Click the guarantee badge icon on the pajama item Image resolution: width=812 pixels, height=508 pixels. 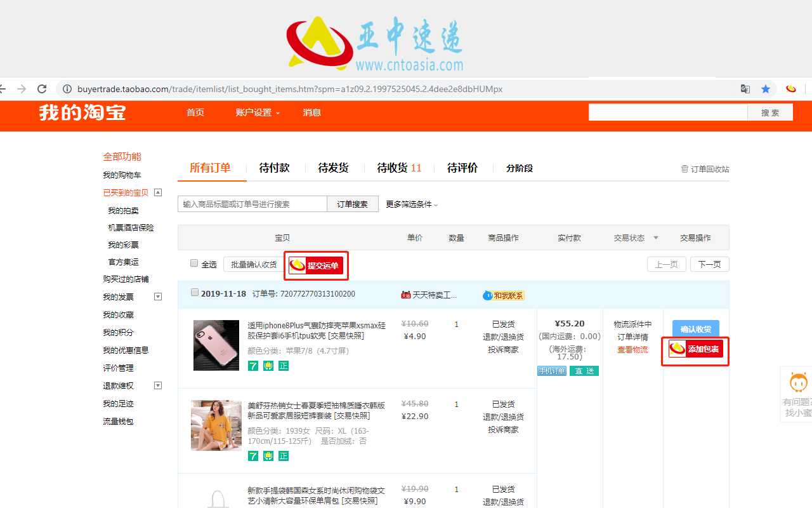[268, 456]
